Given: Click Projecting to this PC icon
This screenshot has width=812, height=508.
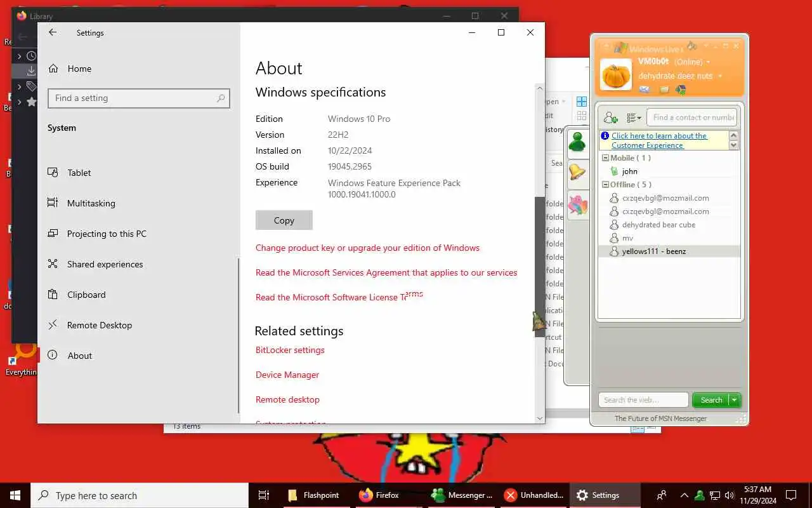Looking at the screenshot, I should click(53, 233).
